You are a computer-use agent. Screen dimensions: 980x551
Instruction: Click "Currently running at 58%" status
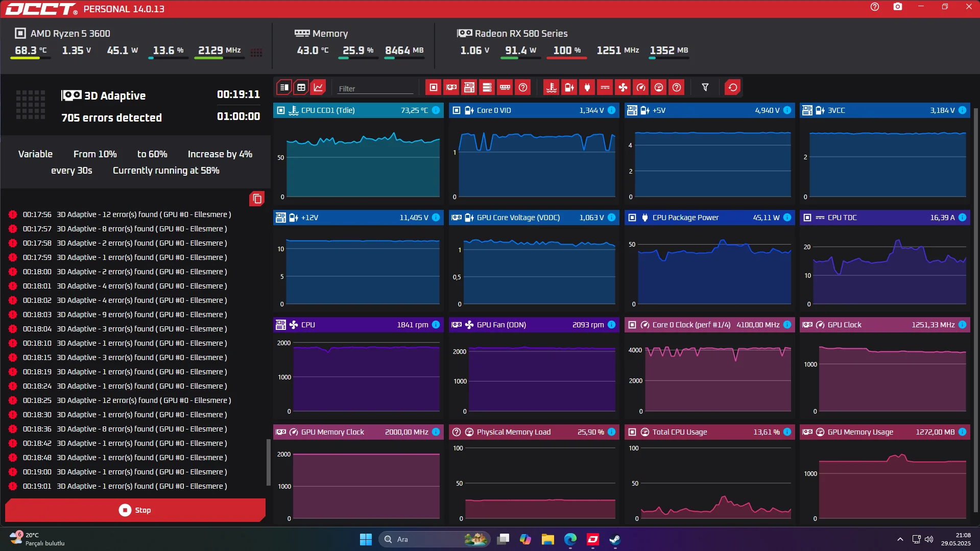[166, 171]
